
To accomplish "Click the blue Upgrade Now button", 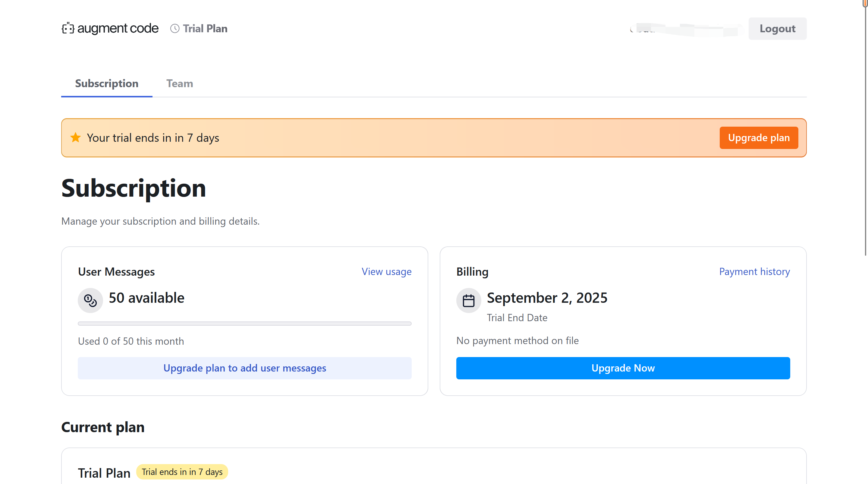I will point(623,368).
